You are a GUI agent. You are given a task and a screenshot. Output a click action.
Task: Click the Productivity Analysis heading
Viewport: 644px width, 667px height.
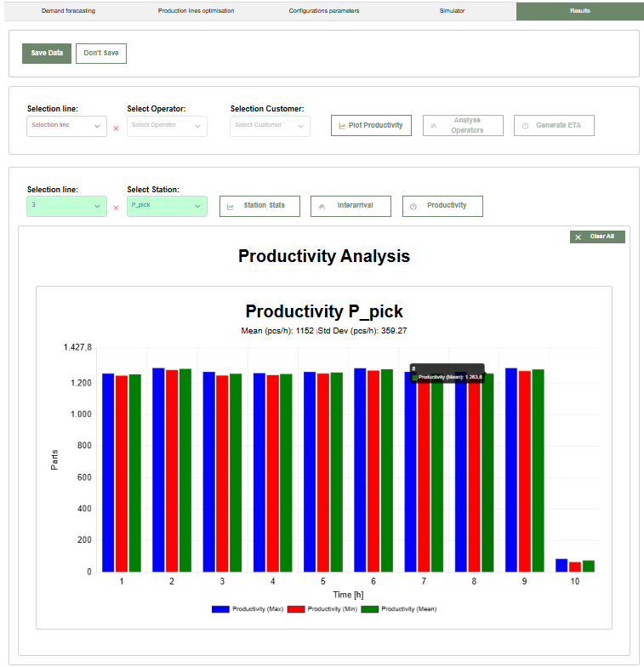point(324,256)
